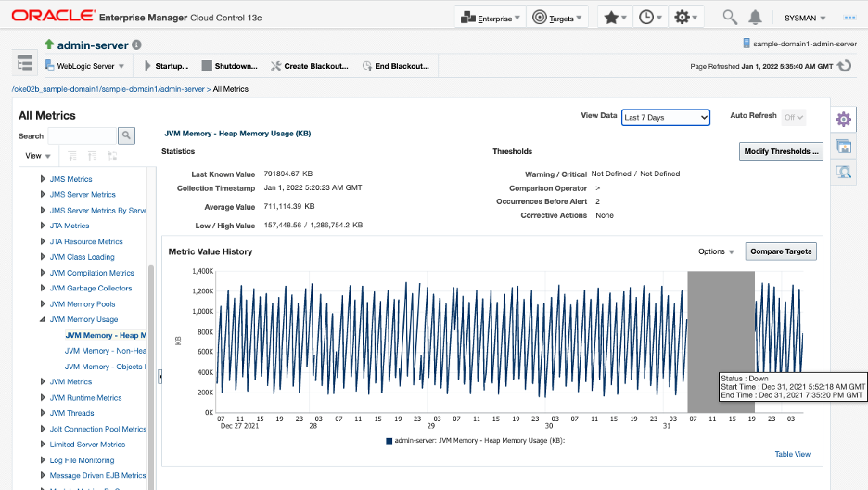Screen dimensions: 868x490
Task: Click the ellipsis icon in top-right corner
Action: click(x=849, y=18)
